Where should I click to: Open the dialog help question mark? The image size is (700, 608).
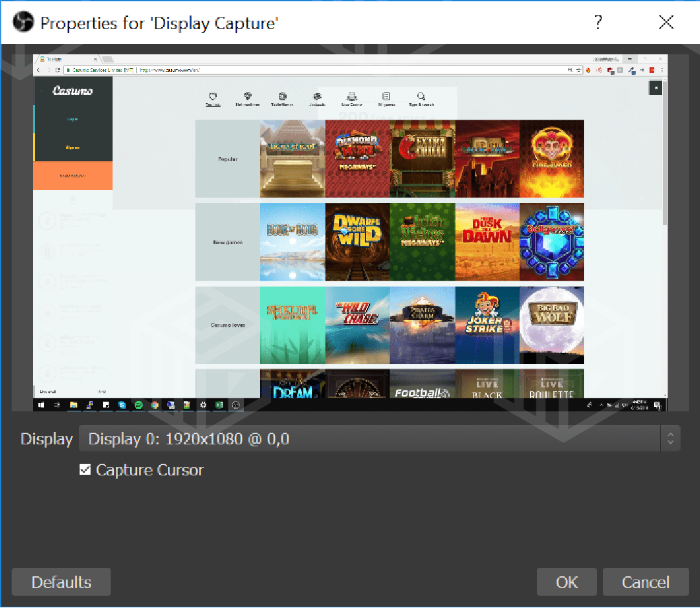(x=598, y=22)
